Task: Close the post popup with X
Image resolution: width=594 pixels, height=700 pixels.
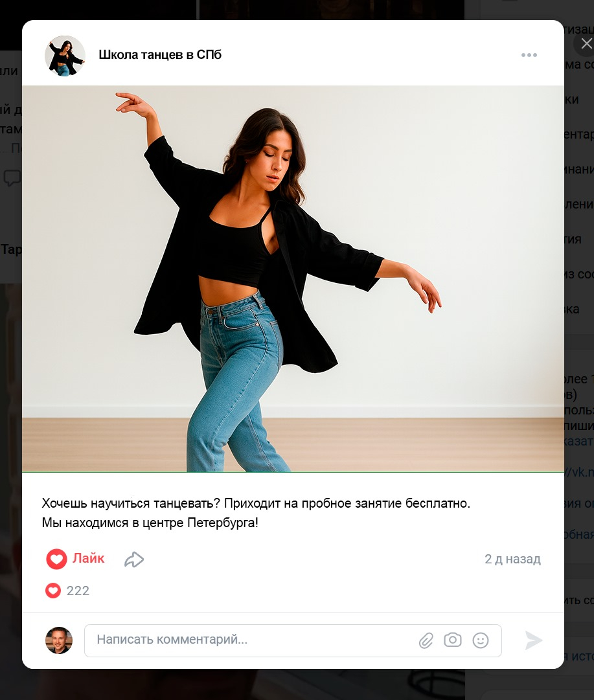Action: (586, 44)
